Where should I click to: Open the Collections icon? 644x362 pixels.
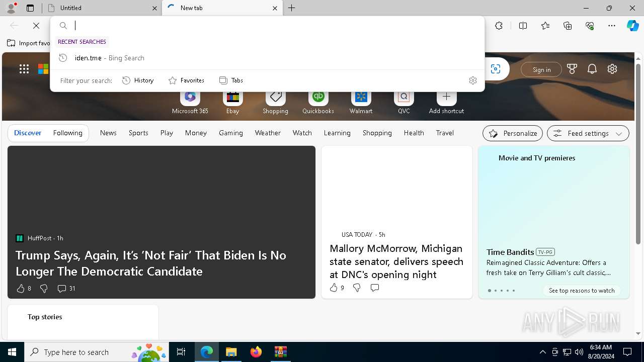568,26
